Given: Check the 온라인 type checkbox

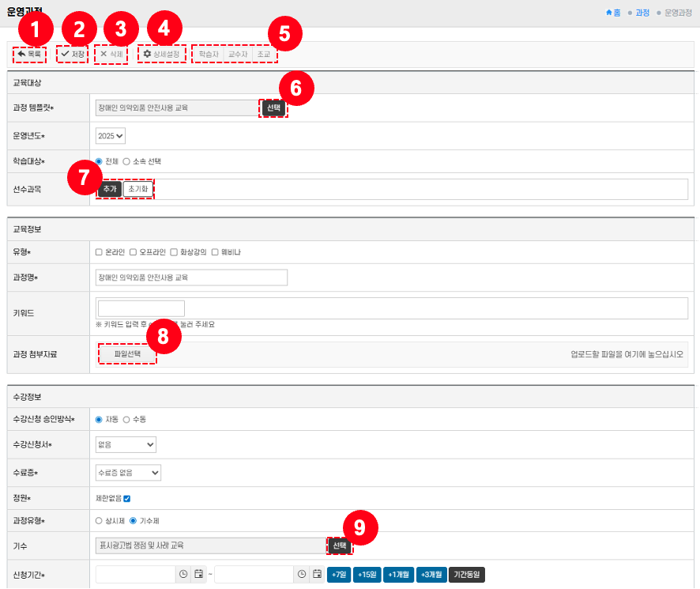Looking at the screenshot, I should (x=99, y=252).
